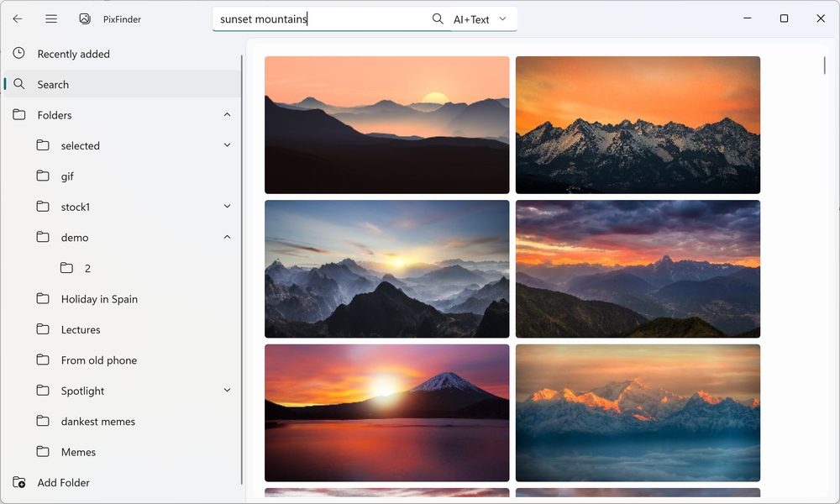
Task: Minimize the PixFinder window
Action: (748, 18)
